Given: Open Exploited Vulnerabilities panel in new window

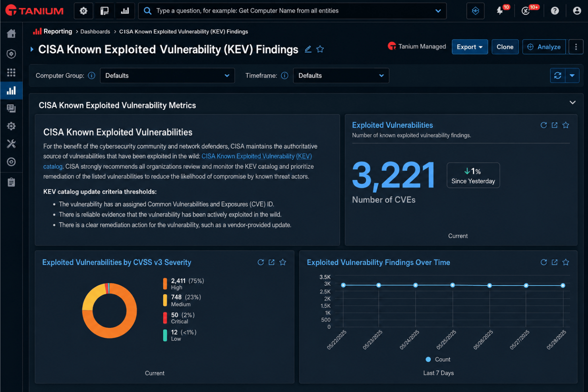Looking at the screenshot, I should pos(555,125).
